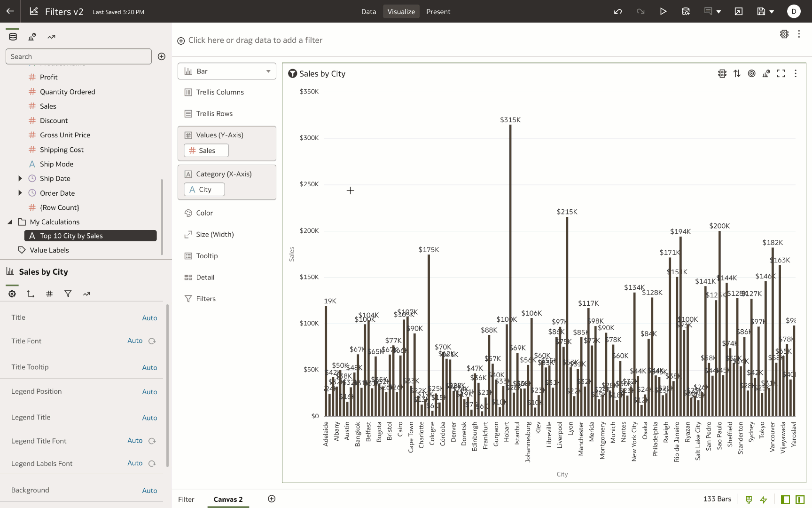Image resolution: width=812 pixels, height=508 pixels.
Task: Open the Bar chart type dropdown
Action: point(227,71)
